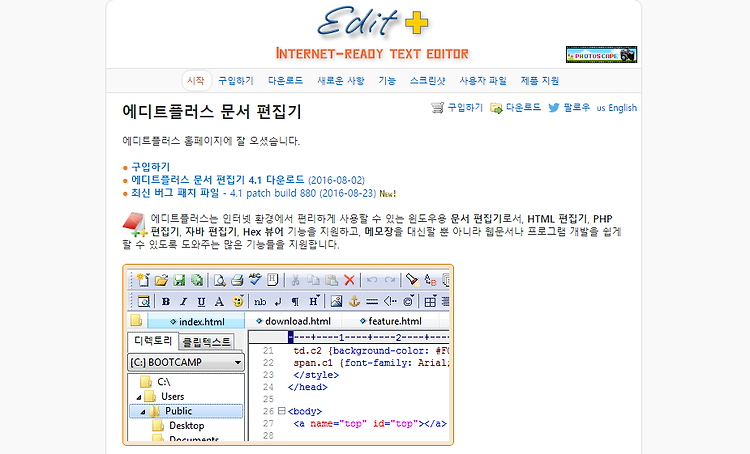Viewport: 750px width, 454px height.
Task: Open the [C:] BOOTCAMP drive dropdown
Action: click(x=186, y=362)
